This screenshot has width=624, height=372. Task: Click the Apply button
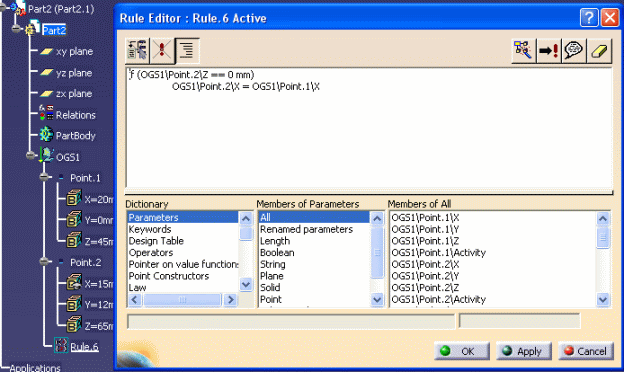click(523, 351)
